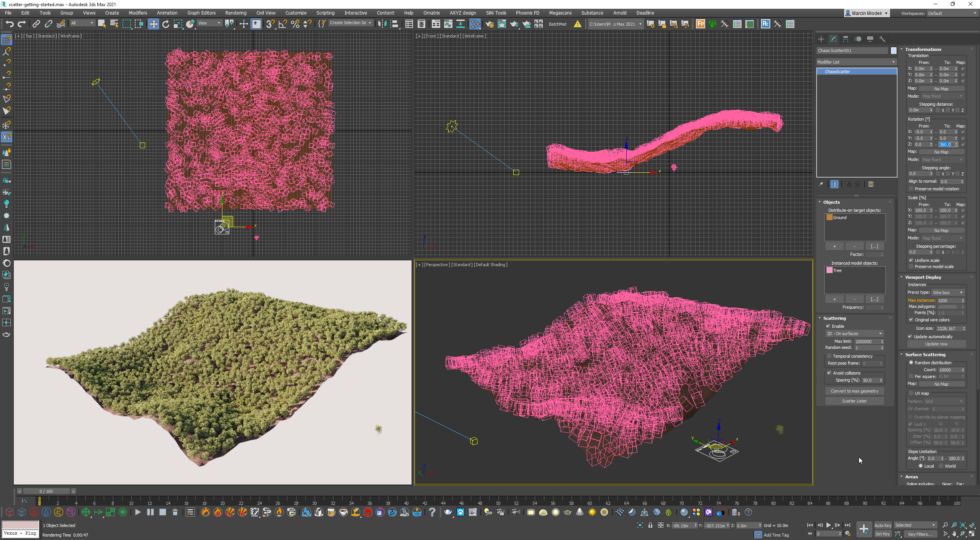Go to the end frame
980x540 pixels.
(x=848, y=525)
